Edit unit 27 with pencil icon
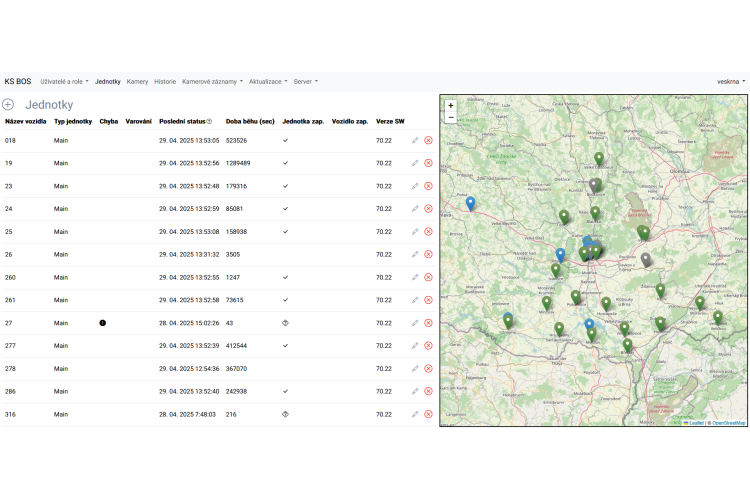 (415, 323)
